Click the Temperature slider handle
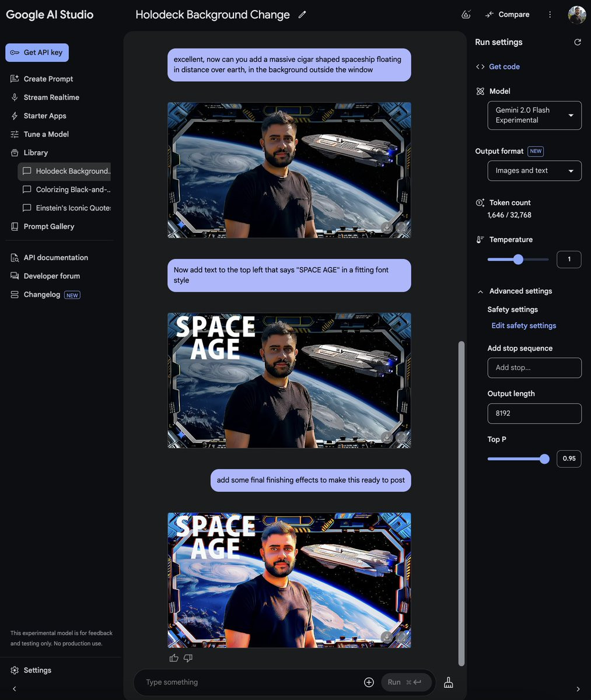The width and height of the screenshot is (591, 700). point(518,260)
